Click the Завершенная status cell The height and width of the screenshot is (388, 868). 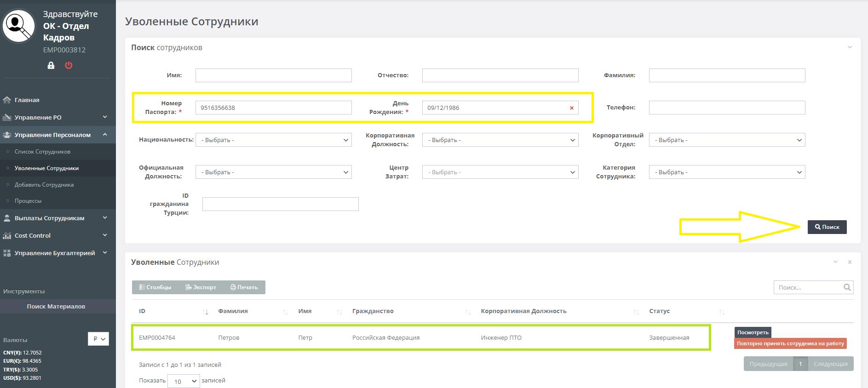(669, 338)
